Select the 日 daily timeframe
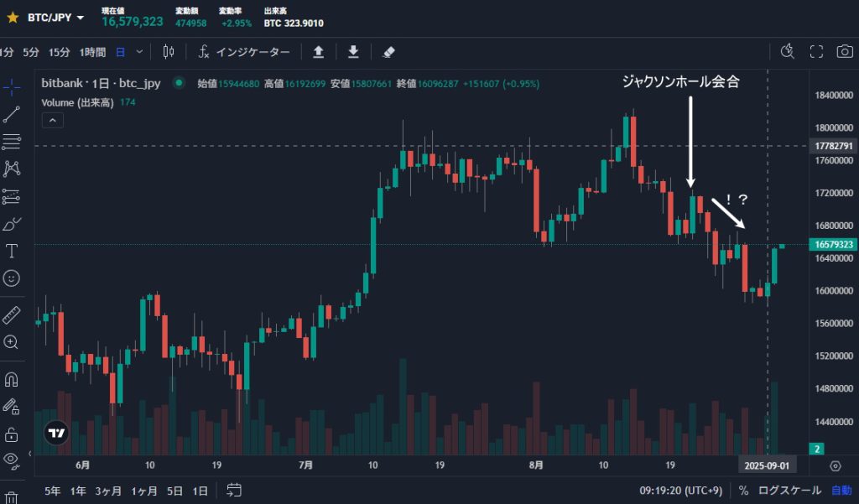Viewport: 859px width, 504px height. point(121,52)
